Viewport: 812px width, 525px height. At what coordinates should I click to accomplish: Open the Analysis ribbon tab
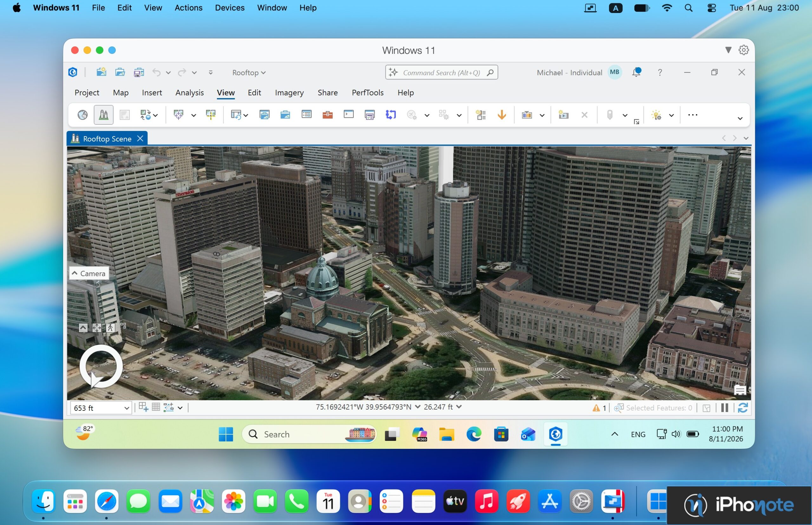coord(190,93)
